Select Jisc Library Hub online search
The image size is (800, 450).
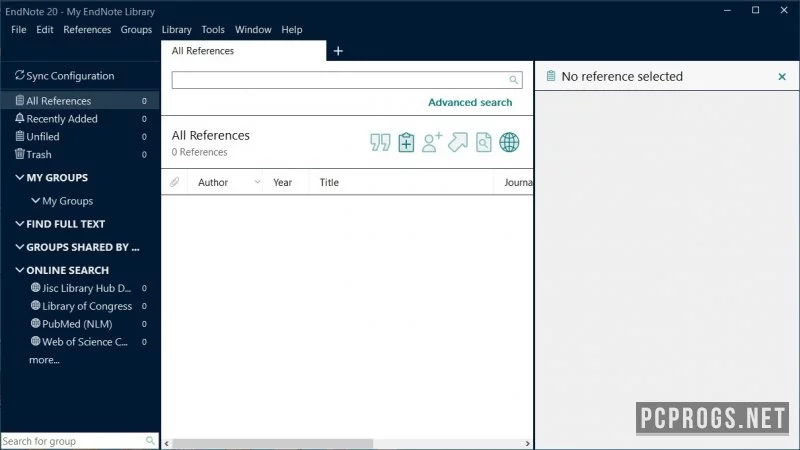pos(86,288)
